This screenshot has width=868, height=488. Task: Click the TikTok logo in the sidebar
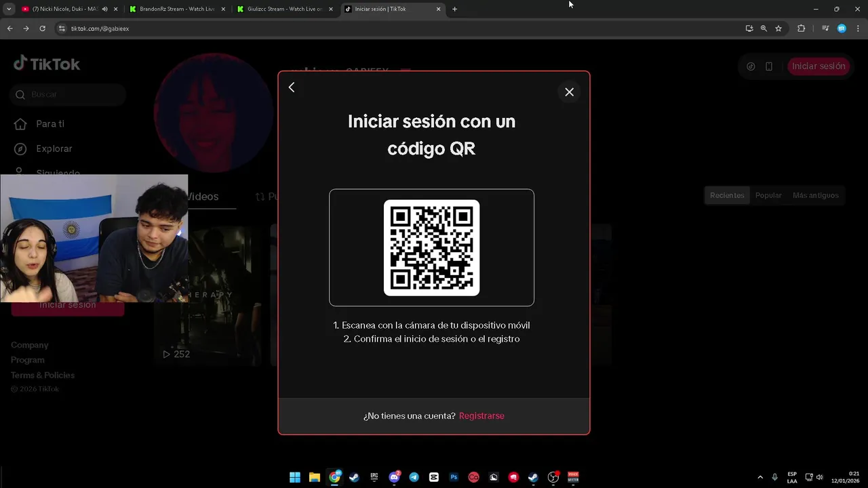click(x=47, y=64)
